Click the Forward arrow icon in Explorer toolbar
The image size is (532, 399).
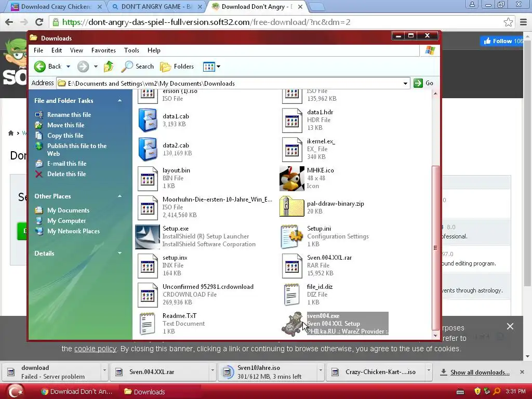83,66
